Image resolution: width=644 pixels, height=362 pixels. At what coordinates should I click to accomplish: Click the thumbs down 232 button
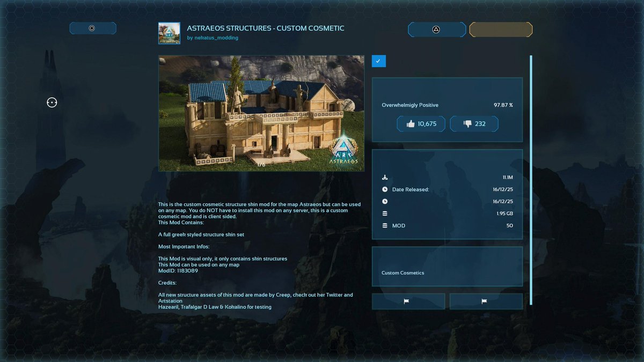[x=474, y=124]
